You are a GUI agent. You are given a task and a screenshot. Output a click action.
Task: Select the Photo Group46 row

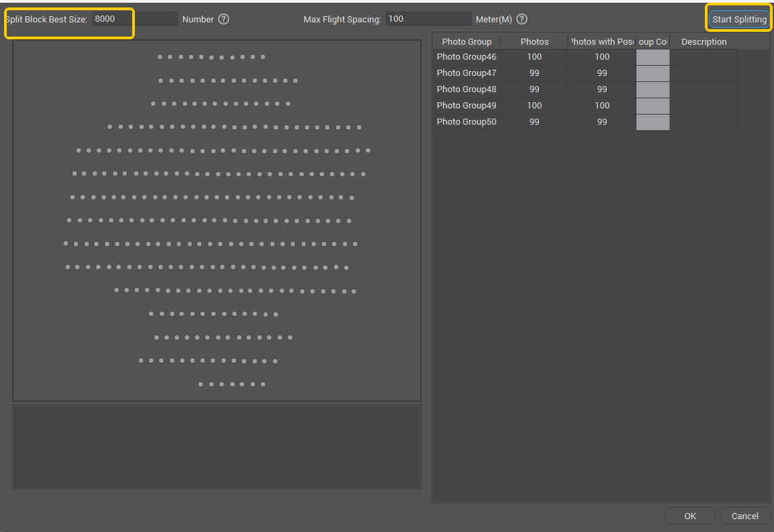click(x=466, y=57)
